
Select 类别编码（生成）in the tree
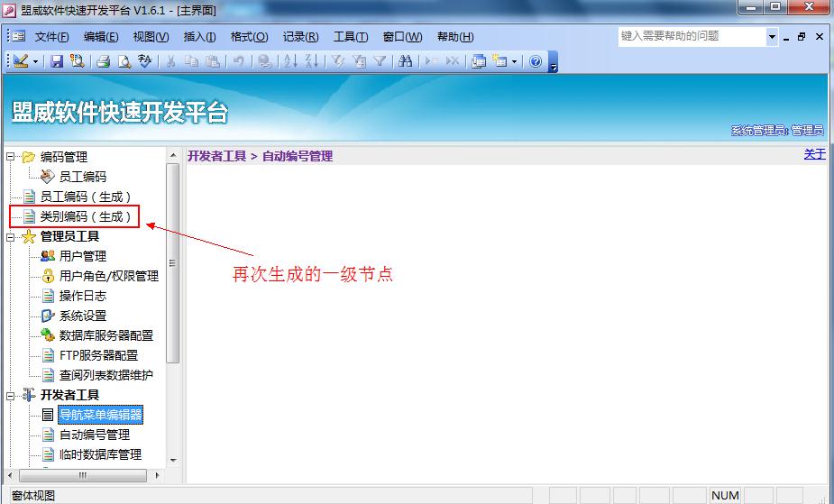click(85, 216)
